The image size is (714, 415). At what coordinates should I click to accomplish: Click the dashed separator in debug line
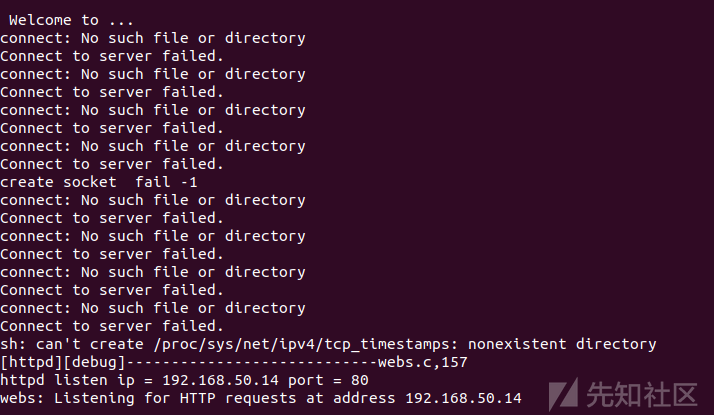coord(252,363)
